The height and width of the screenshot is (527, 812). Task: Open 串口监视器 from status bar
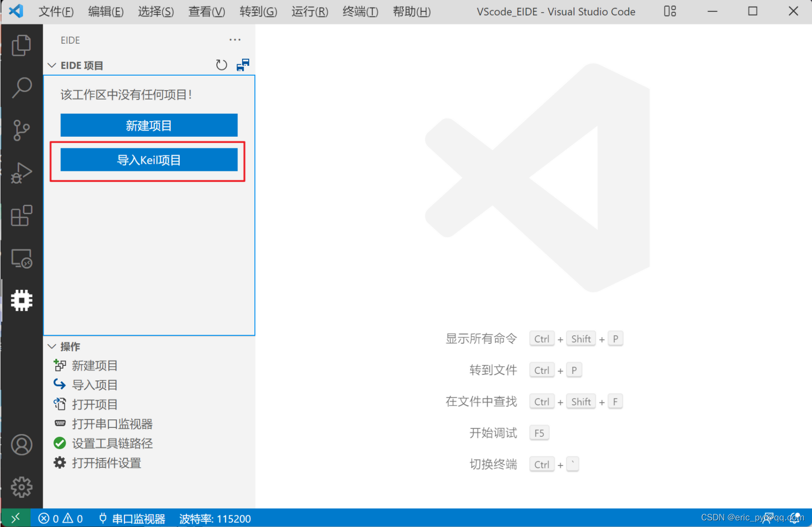[132, 519]
